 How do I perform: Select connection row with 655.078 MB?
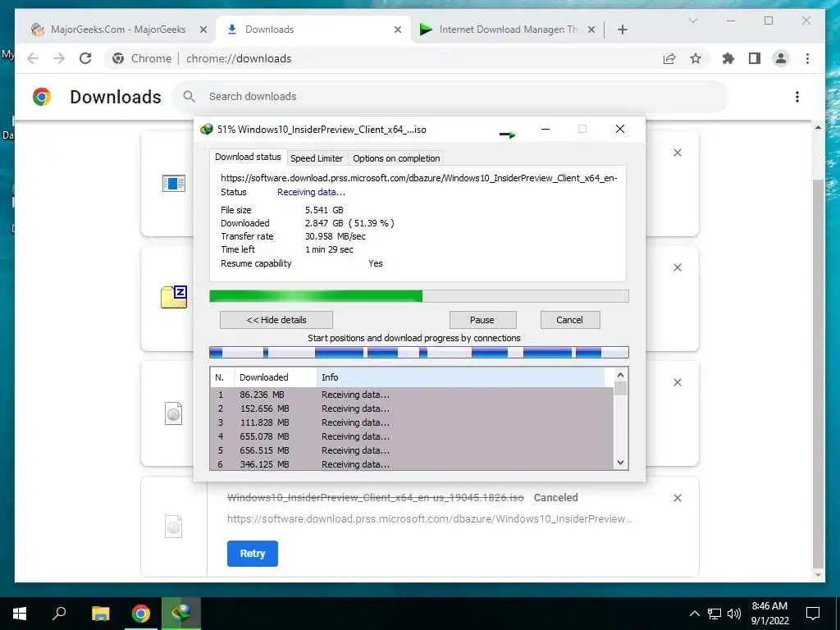pos(412,436)
